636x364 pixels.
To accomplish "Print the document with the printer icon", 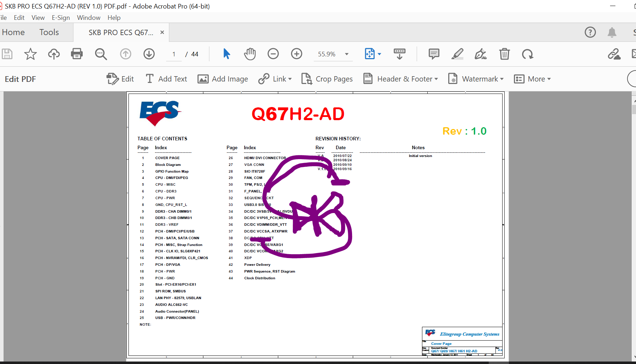I will tap(77, 54).
